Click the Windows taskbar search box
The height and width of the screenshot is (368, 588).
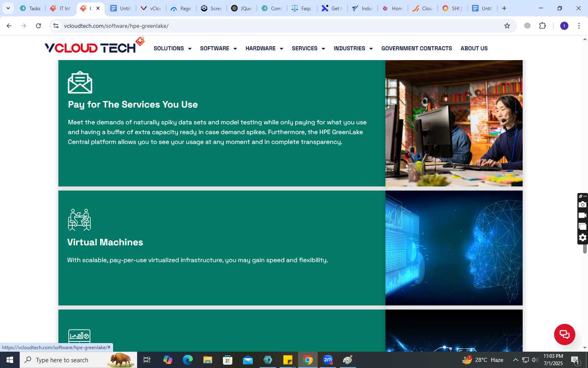(x=78, y=360)
